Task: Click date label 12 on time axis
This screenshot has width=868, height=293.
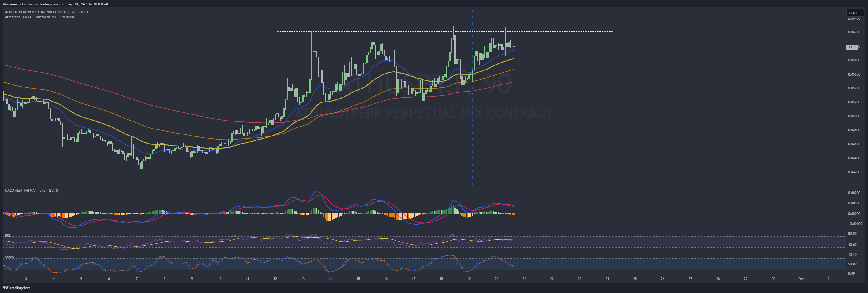Action: click(275, 279)
